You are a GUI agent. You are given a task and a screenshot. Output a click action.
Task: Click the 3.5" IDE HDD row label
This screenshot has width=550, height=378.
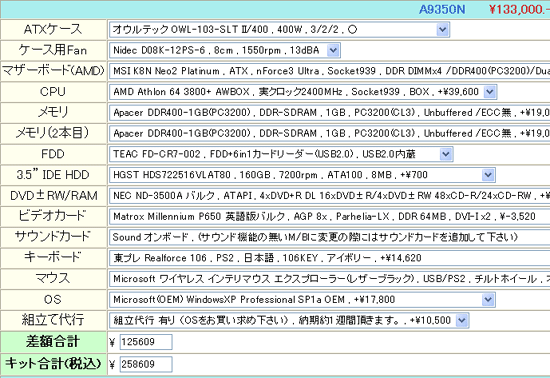pos(53,175)
